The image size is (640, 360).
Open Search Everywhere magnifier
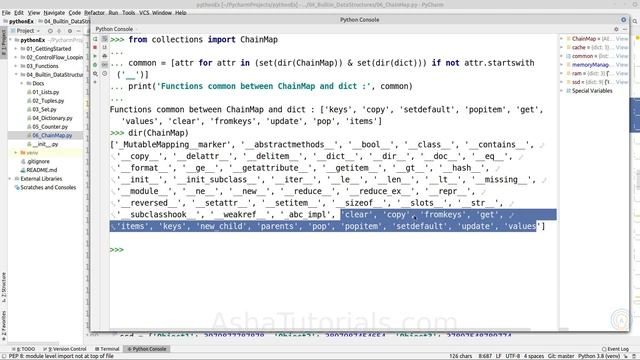635,21
